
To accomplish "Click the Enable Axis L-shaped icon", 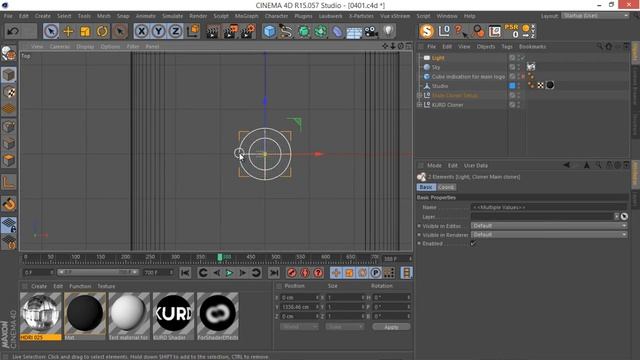I will coord(9,182).
